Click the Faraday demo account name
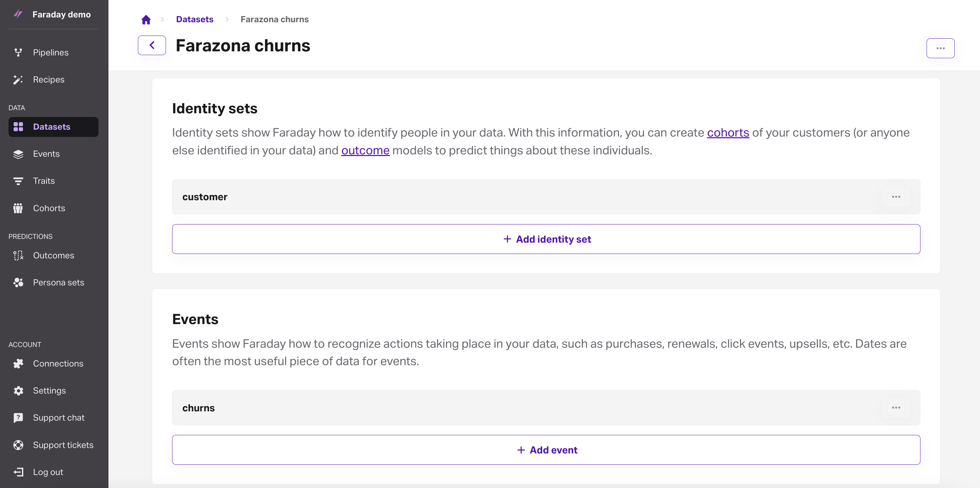The image size is (980, 488). coord(62,14)
